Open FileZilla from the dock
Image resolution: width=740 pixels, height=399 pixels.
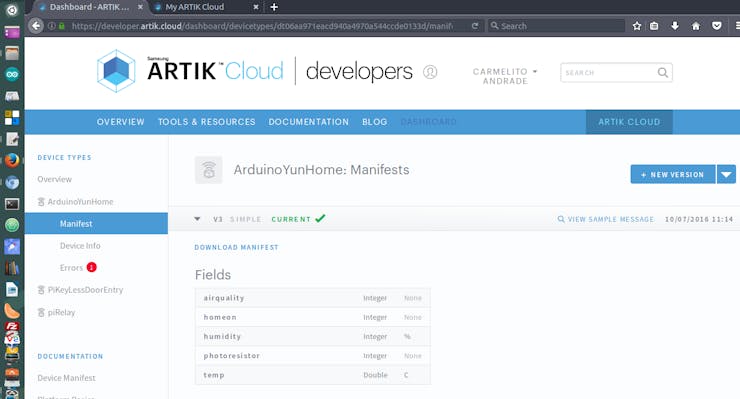12,326
